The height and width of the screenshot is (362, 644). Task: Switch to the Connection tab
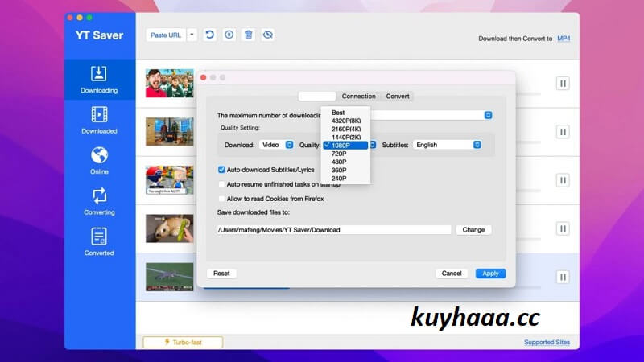coord(358,96)
